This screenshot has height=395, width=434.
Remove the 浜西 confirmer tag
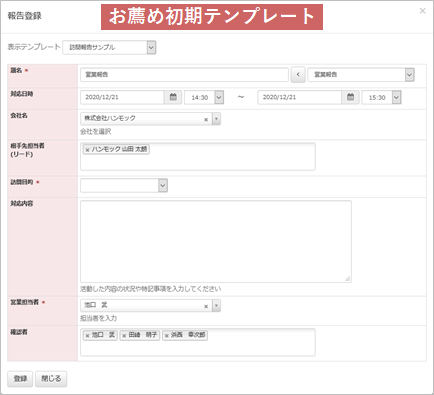click(167, 336)
